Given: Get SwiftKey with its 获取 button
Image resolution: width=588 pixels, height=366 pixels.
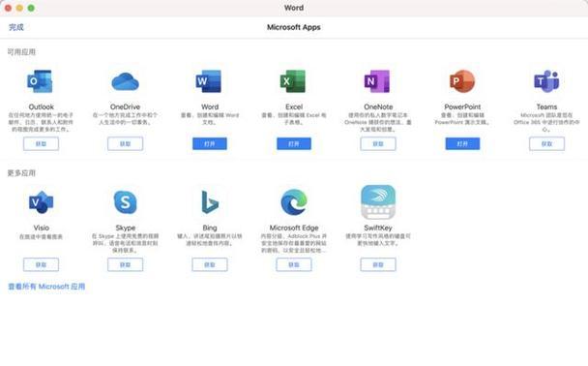Looking at the screenshot, I should (378, 264).
